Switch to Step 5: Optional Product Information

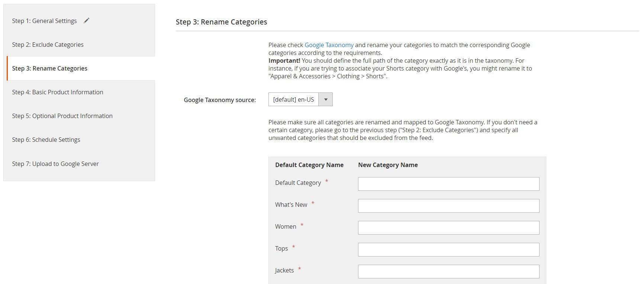pyautogui.click(x=62, y=116)
